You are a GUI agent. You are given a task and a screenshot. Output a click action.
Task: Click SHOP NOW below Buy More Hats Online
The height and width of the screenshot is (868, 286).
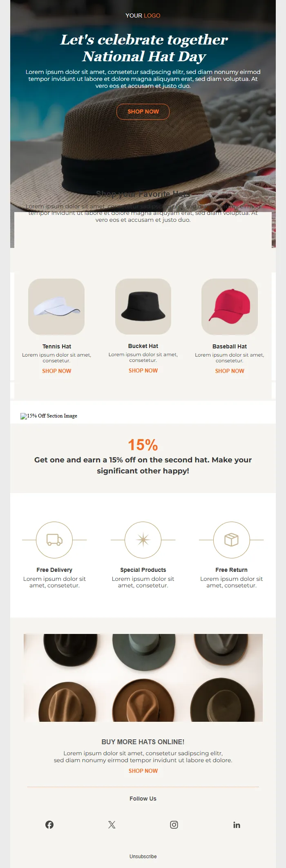pos(143,771)
